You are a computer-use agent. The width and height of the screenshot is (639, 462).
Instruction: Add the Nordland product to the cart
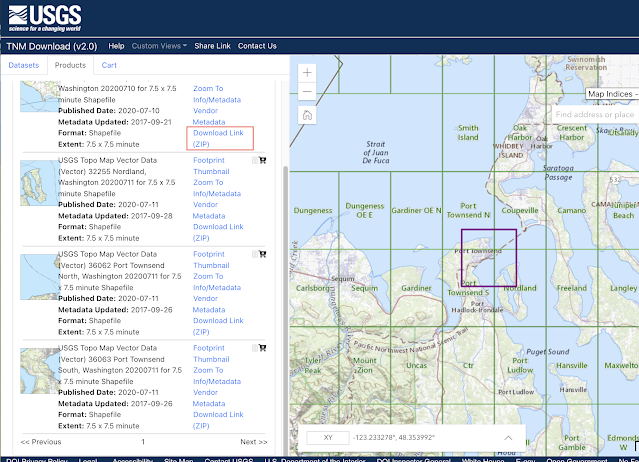pos(263,160)
